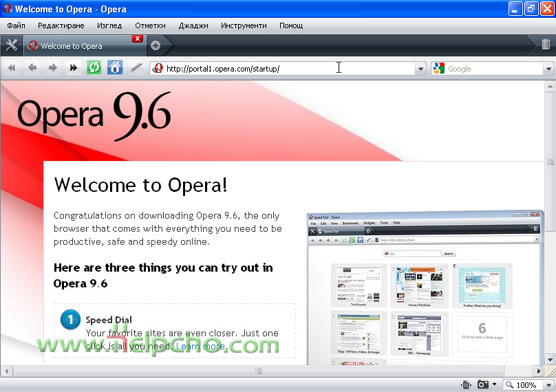Go to the Home page icon
The height and width of the screenshot is (392, 556).
pos(114,67)
